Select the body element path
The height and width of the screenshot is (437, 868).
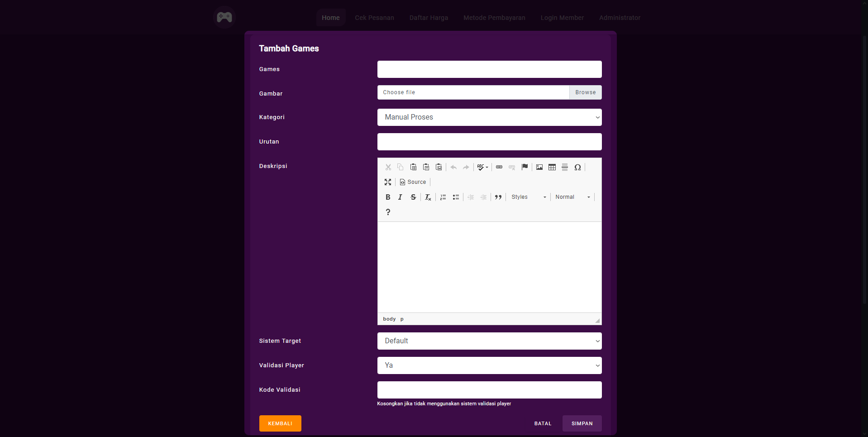(x=389, y=319)
